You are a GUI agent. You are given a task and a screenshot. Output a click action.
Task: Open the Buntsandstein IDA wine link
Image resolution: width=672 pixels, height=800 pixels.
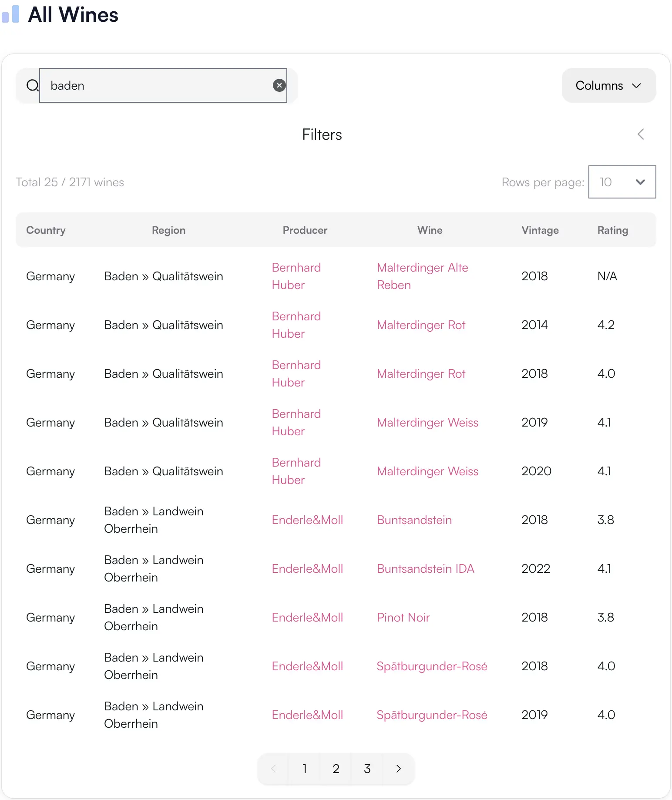[425, 568]
